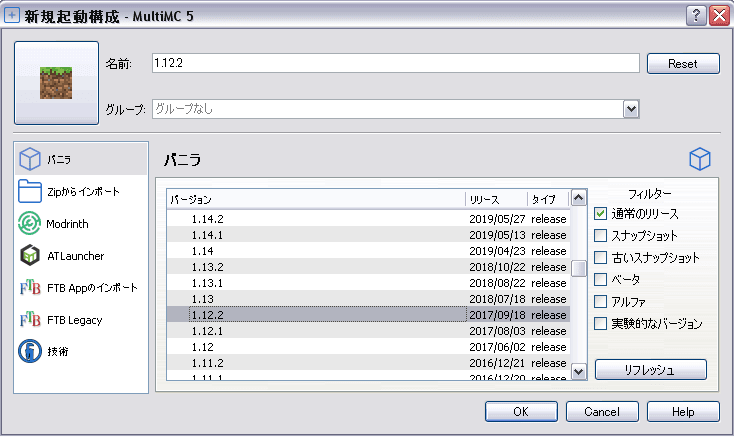
Task: Click the Reset button
Action: pos(683,64)
